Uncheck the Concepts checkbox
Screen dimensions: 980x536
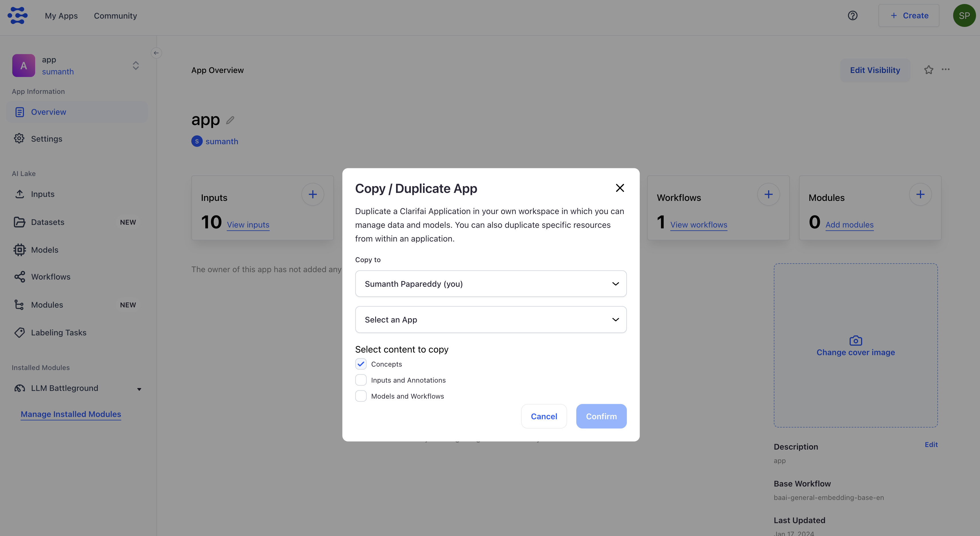click(x=361, y=364)
